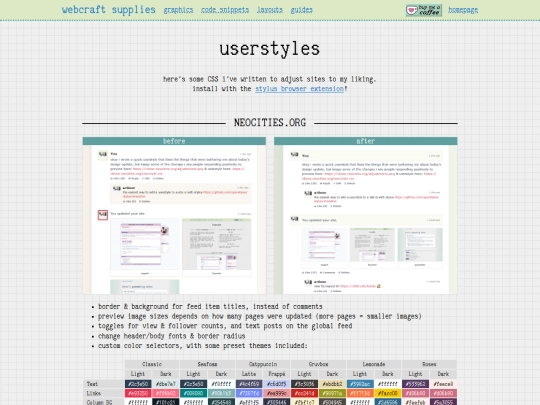The width and height of the screenshot is (540, 405).
Task: Click the Latte variant header cell
Action: point(249,374)
